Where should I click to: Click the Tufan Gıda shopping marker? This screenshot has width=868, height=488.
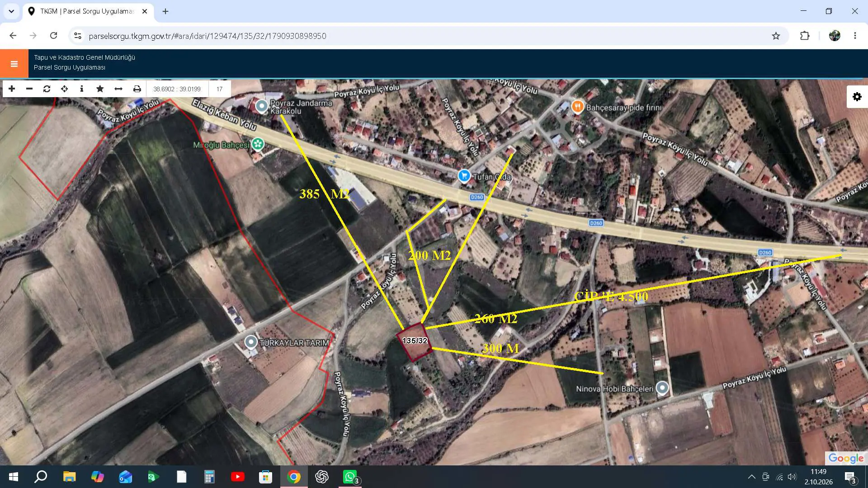464,176
